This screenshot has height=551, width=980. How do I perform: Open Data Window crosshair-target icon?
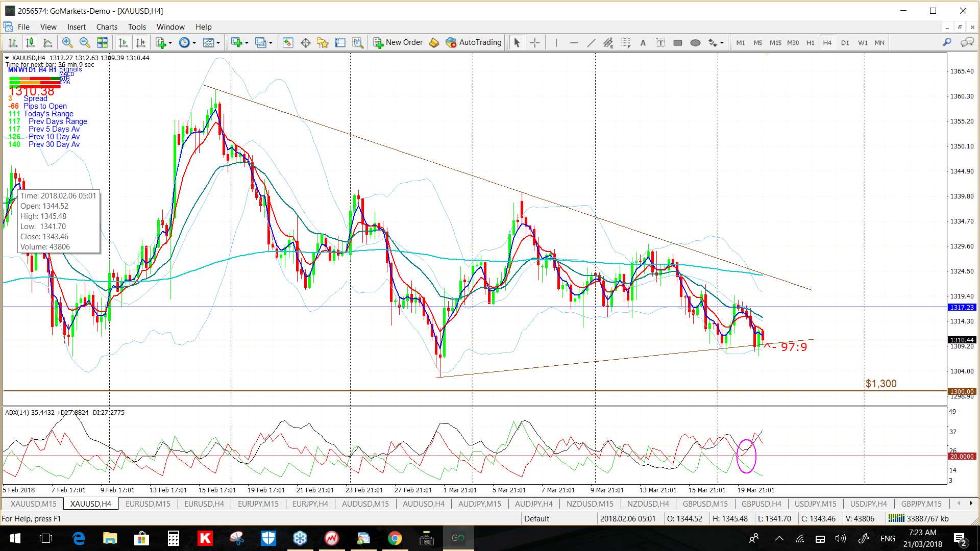point(305,43)
